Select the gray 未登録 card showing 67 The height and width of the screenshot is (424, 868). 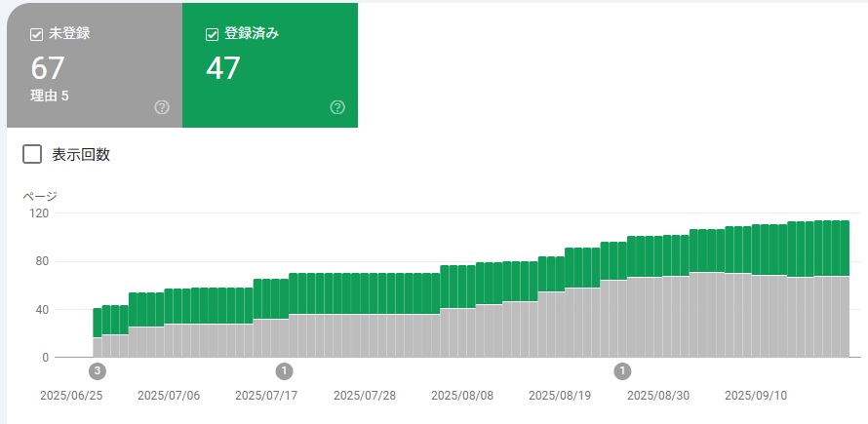point(94,68)
